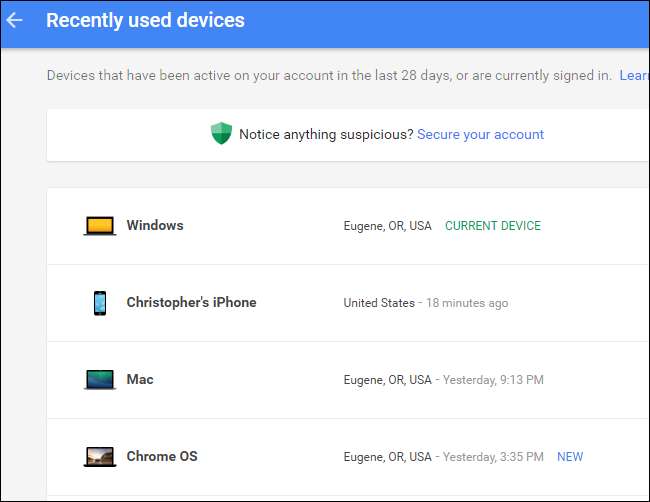Viewport: 650px width, 502px height.
Task: Open the Chrome OS device entry
Action: point(162,457)
